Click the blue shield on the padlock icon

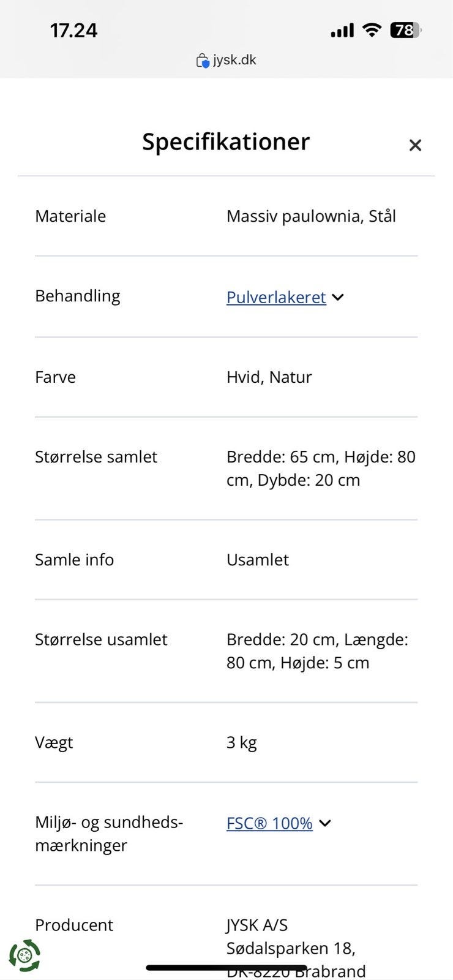(206, 62)
